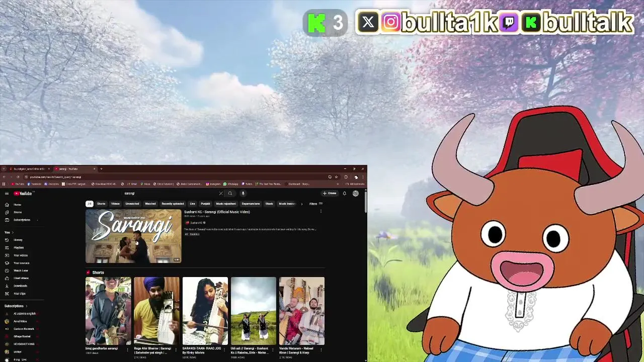Viewport: 644px width, 362px height.
Task: Open the WhatsApp bookmark
Action: click(230, 184)
